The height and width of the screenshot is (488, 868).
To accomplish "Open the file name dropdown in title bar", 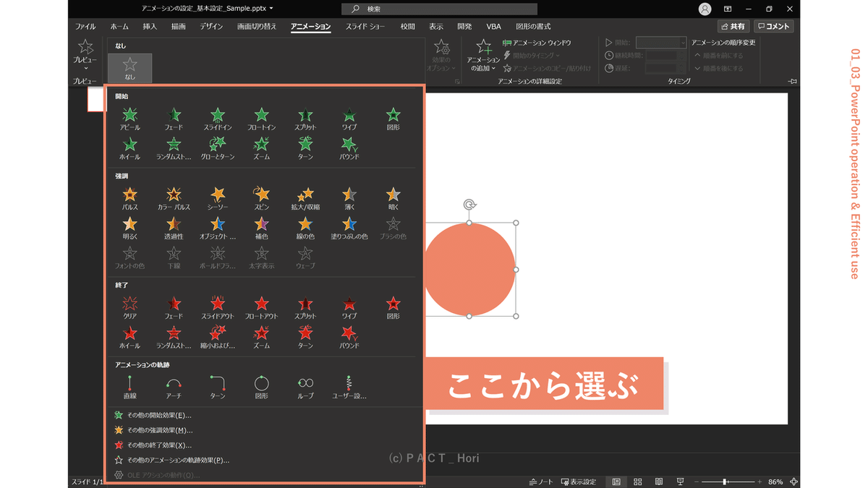I will (271, 9).
